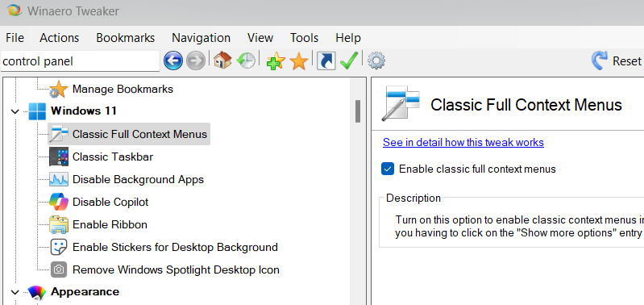
Task: Open settings with the gear icon
Action: pos(376,61)
